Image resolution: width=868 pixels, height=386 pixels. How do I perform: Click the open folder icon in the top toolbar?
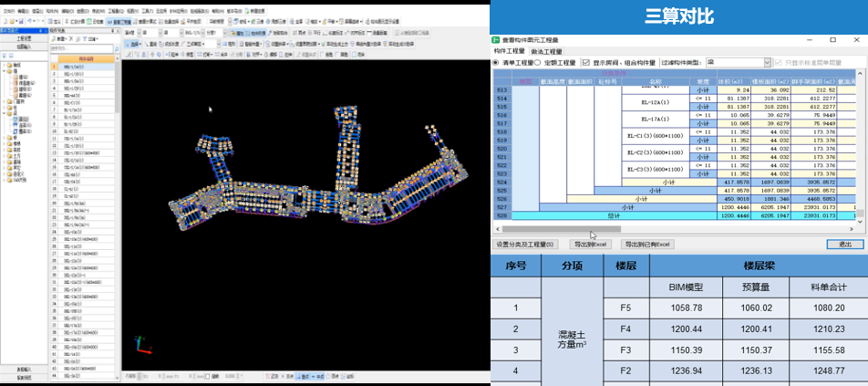pyautogui.click(x=12, y=21)
